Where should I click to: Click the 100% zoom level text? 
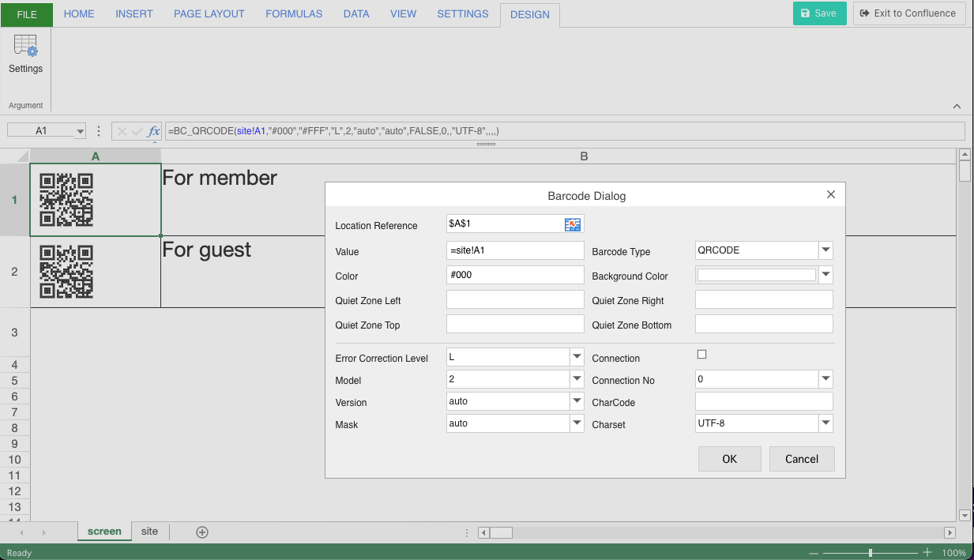tap(953, 553)
